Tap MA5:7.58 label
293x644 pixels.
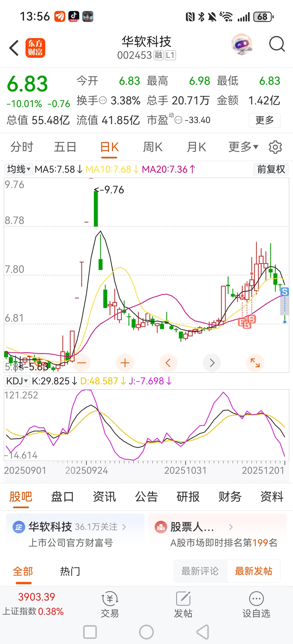click(x=59, y=169)
